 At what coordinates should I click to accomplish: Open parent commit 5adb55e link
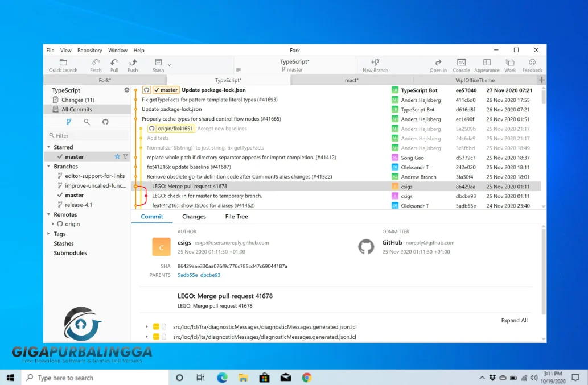click(187, 275)
